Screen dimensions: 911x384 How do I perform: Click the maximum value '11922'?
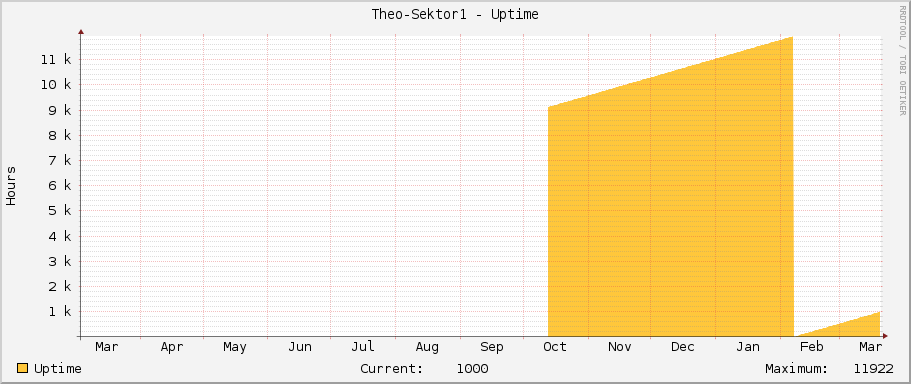click(x=873, y=369)
